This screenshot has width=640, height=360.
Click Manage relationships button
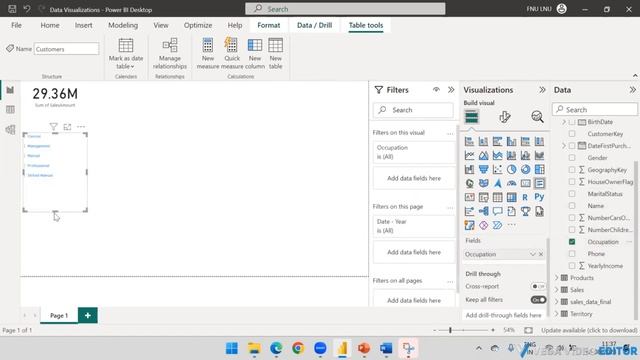coord(170,54)
